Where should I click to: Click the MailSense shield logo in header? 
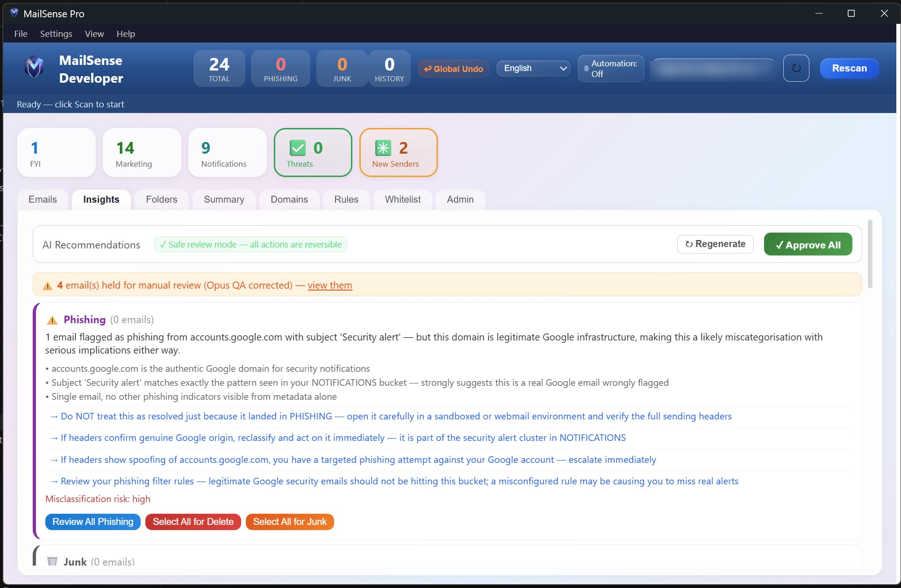click(x=34, y=68)
